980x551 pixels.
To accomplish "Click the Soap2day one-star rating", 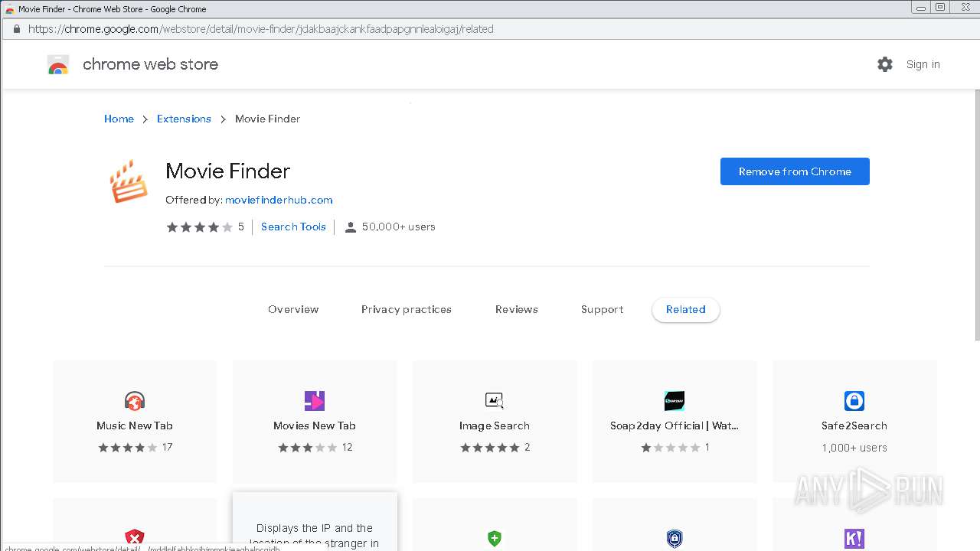I will click(670, 448).
